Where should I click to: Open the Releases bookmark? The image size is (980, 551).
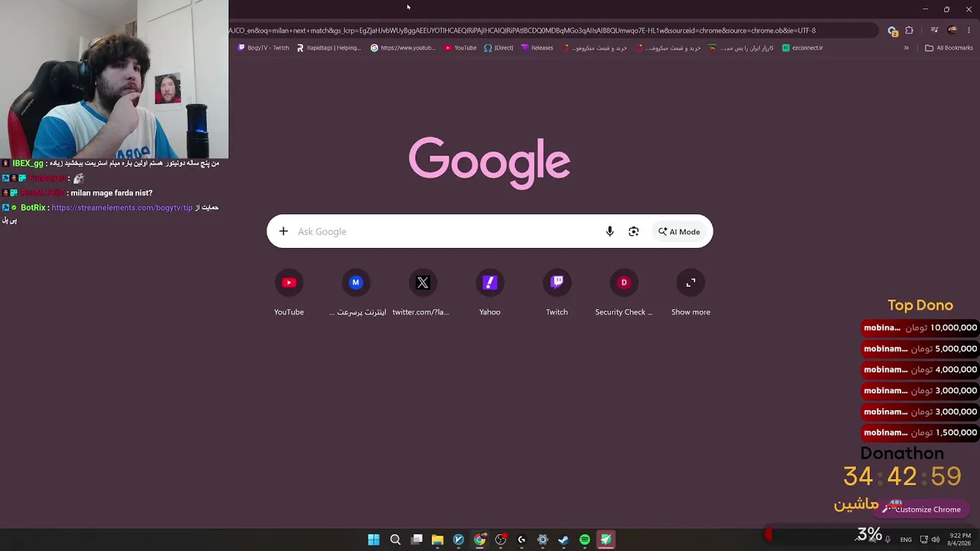click(537, 47)
